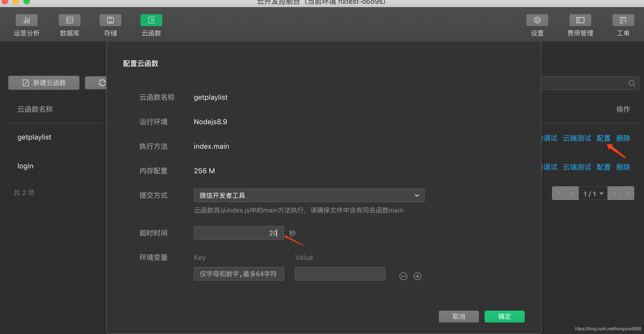This screenshot has width=644, height=334.
Task: Click 删除 link for getplaylist
Action: [x=623, y=138]
